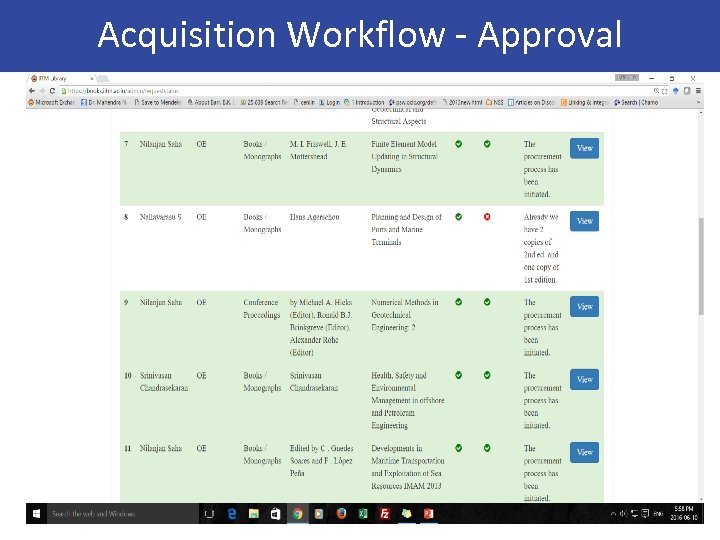Click second green check in Health, Safety row
The width and height of the screenshot is (720, 540).
click(x=487, y=375)
